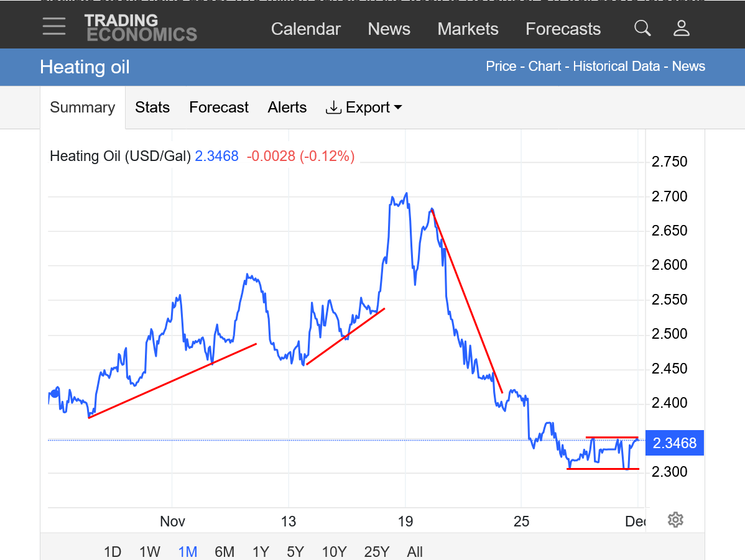Select the Summary tab
745x560 pixels.
click(83, 108)
